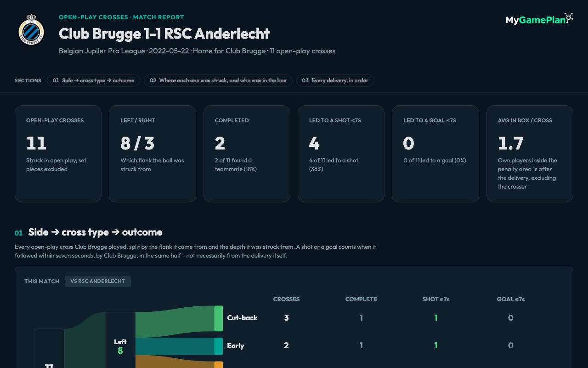
Task: Click the Early crosses value 2
Action: coord(286,345)
